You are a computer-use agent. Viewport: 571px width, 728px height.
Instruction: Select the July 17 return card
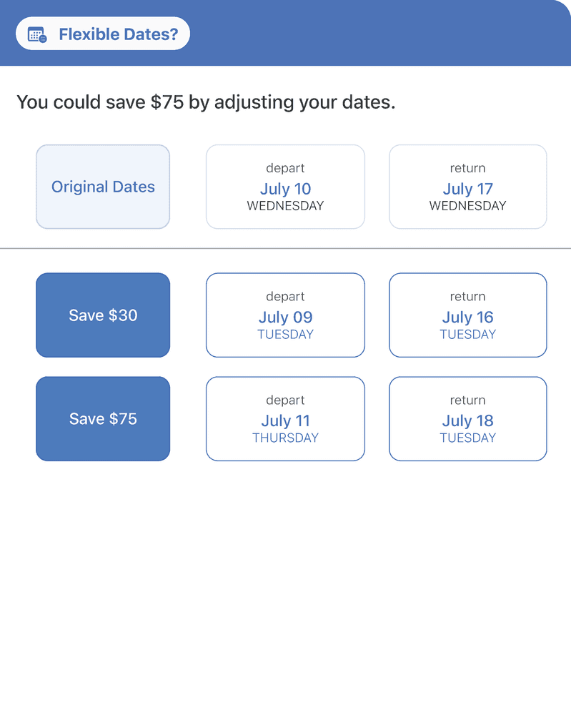coord(467,187)
